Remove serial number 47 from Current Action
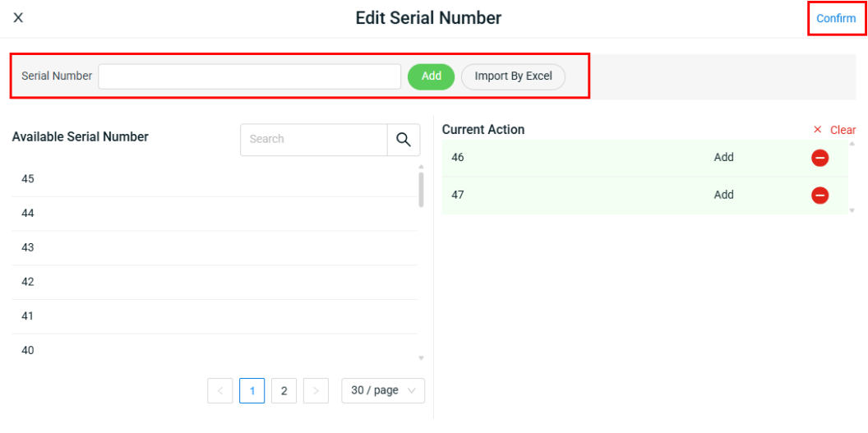Viewport: 868px width, 433px height. tap(820, 196)
